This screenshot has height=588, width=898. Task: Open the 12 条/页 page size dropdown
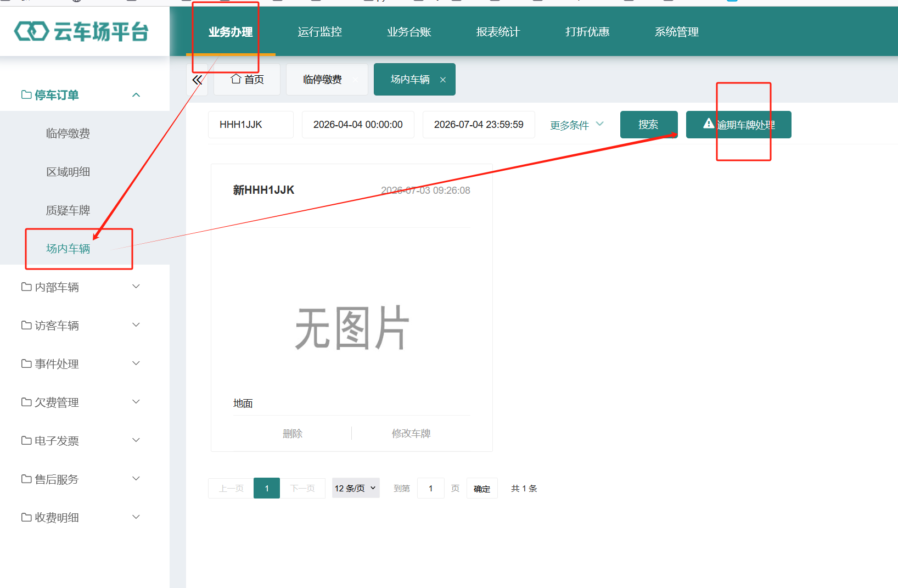coord(356,488)
